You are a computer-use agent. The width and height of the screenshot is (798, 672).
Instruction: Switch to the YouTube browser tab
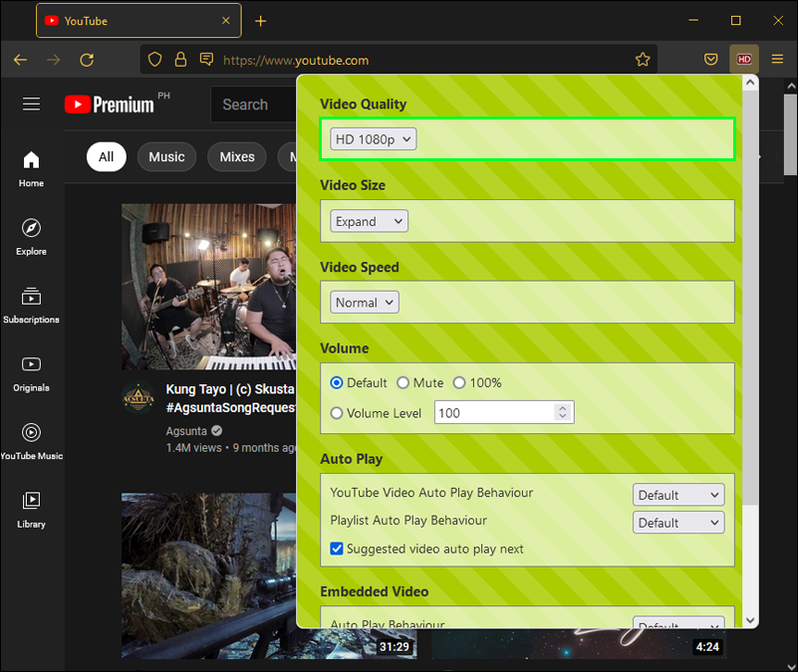click(x=138, y=21)
